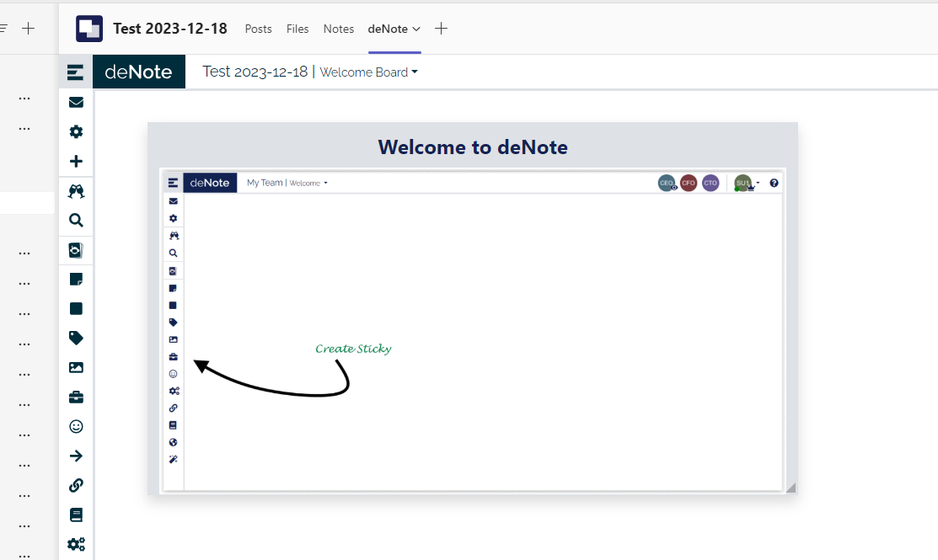Open the briefcase icon in sidebar

click(x=76, y=397)
